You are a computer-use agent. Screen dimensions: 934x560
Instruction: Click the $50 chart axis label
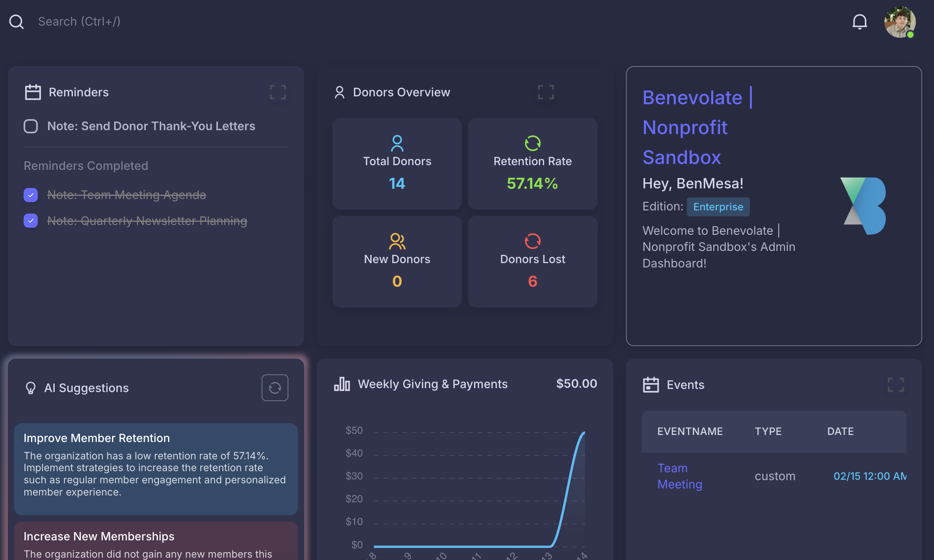354,431
